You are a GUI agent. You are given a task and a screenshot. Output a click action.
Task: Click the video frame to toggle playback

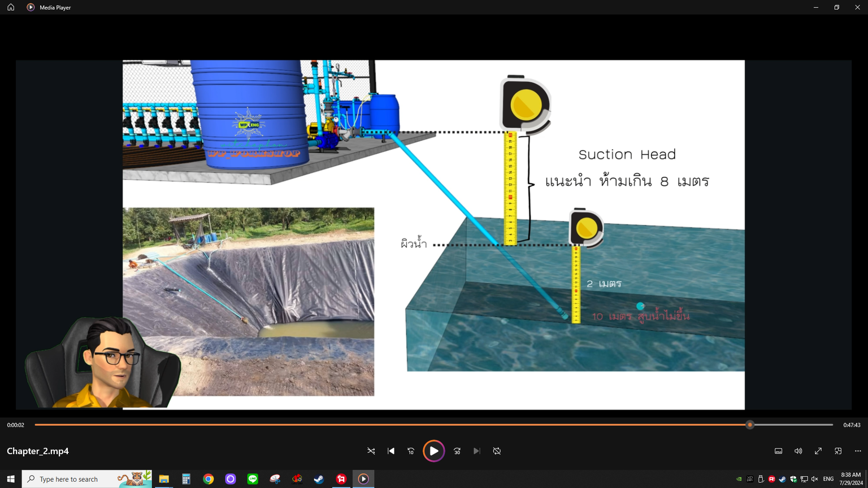click(x=433, y=234)
